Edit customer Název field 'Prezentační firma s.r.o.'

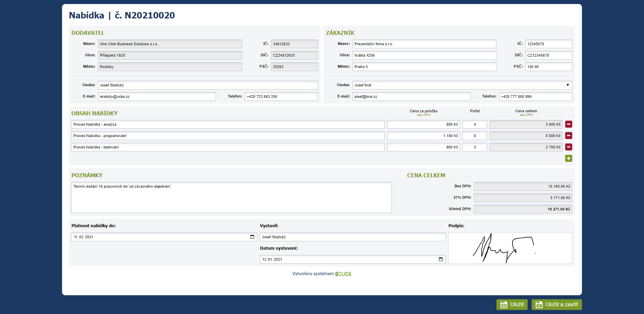[424, 44]
